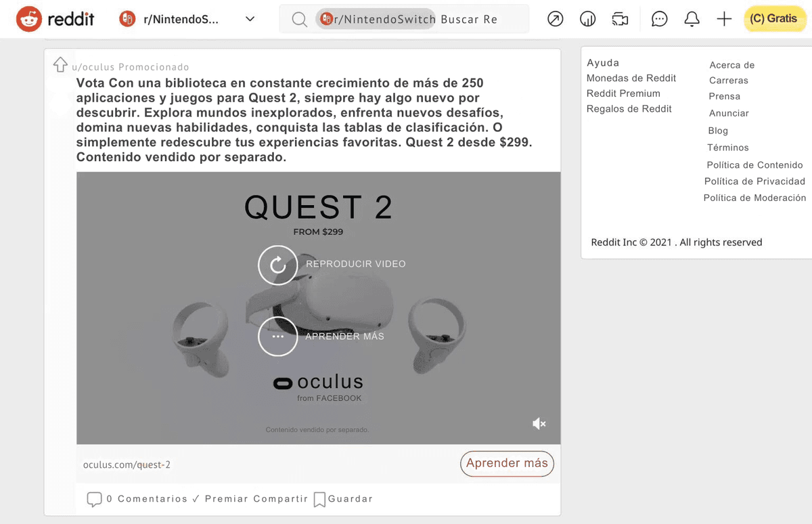Screen dimensions: 812x524
Task: Open the chat messages icon
Action: tap(659, 18)
